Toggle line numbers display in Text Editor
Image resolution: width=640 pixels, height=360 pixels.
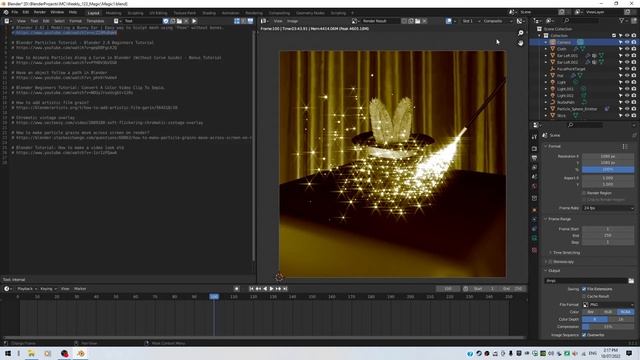(237, 21)
